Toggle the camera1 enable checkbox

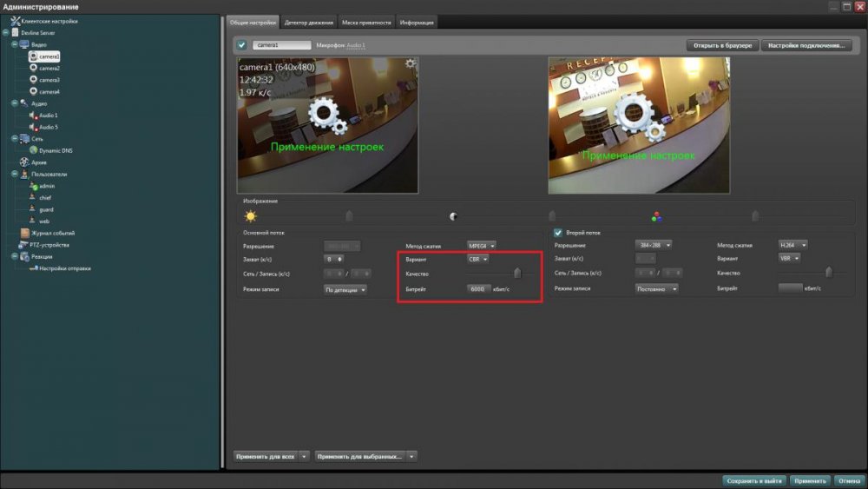(x=242, y=45)
